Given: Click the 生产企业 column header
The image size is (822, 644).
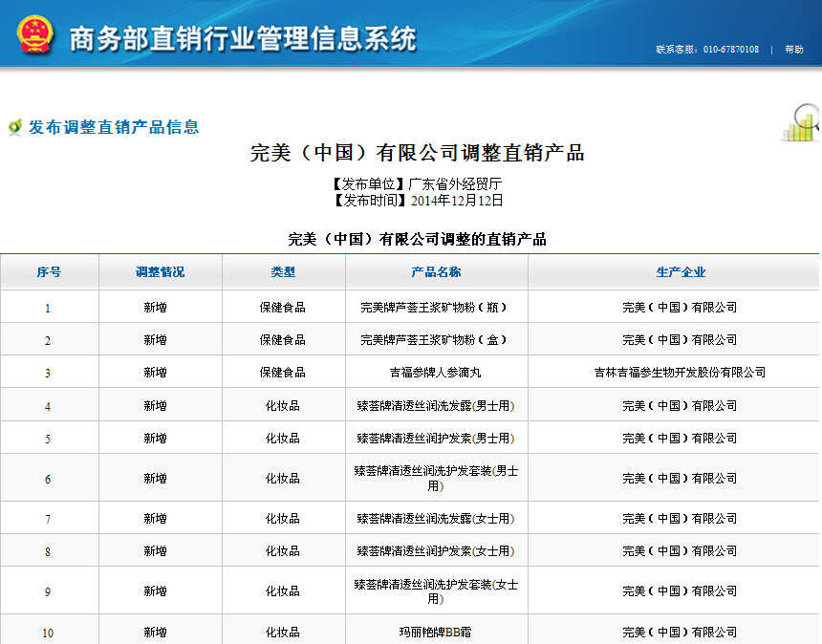Looking at the screenshot, I should [x=681, y=272].
